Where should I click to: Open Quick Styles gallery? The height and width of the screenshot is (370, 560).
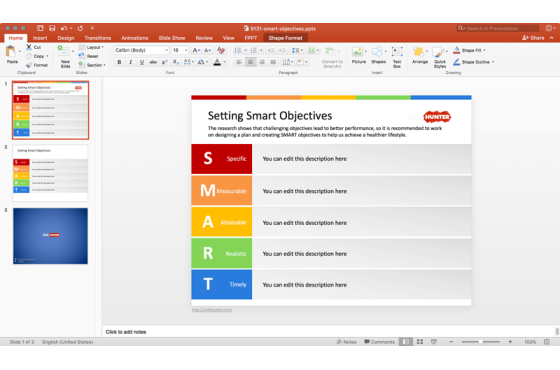pyautogui.click(x=440, y=57)
